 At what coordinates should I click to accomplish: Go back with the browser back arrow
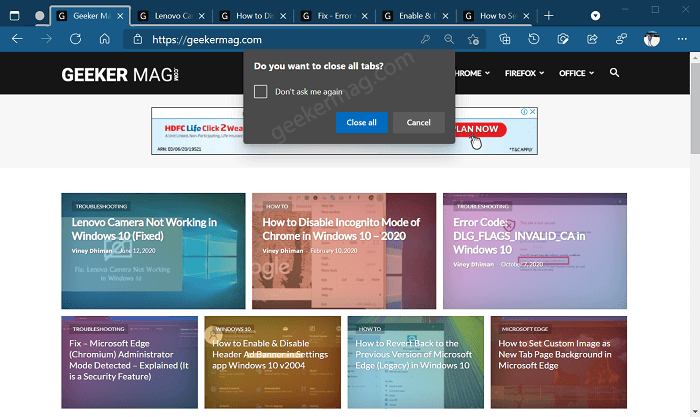point(17,39)
